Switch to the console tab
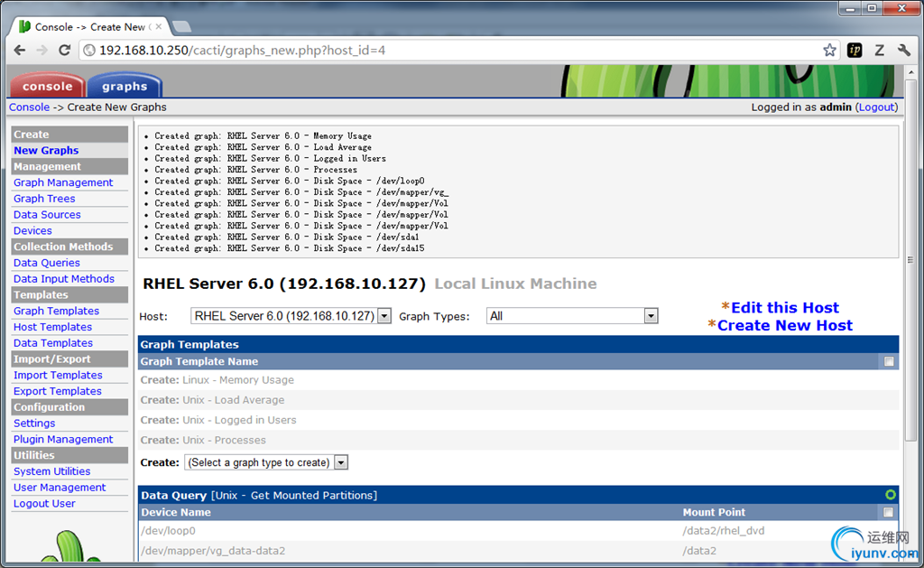 pyautogui.click(x=47, y=86)
